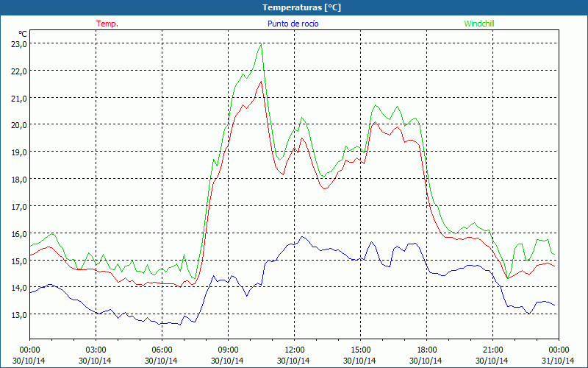Click the 16,0 y-axis value

[x=19, y=233]
